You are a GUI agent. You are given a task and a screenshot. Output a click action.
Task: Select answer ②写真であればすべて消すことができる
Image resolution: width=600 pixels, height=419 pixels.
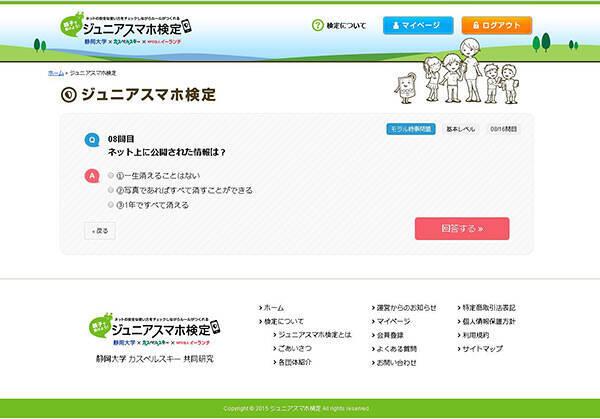coord(111,190)
